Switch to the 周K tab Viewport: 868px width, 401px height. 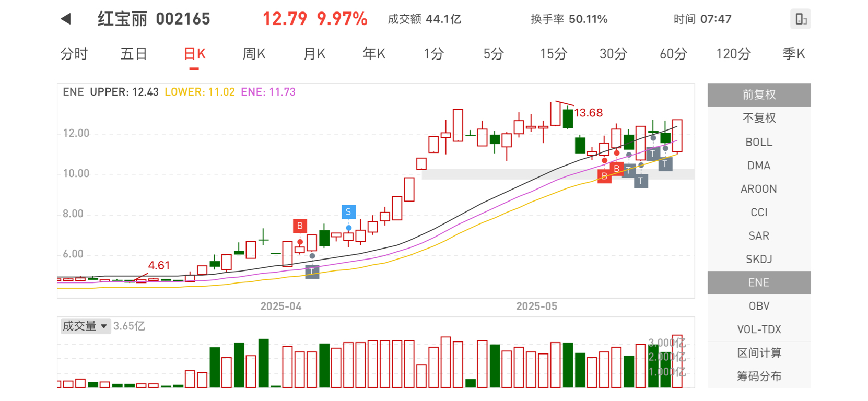254,54
